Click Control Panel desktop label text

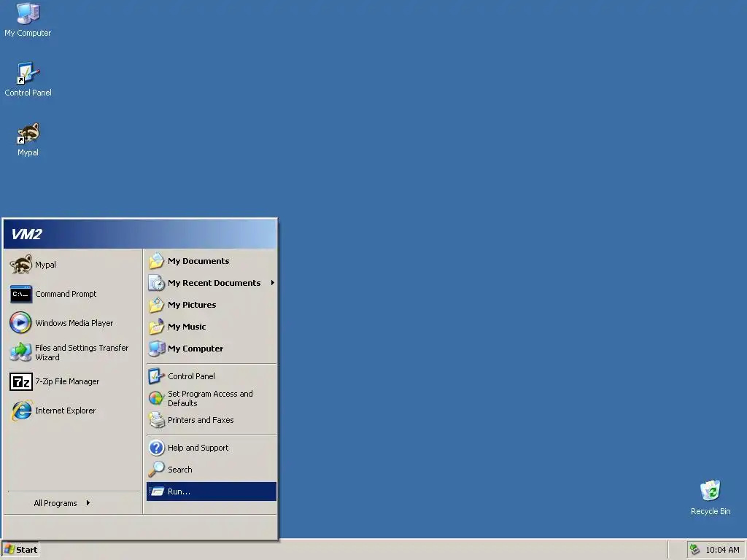tap(28, 93)
